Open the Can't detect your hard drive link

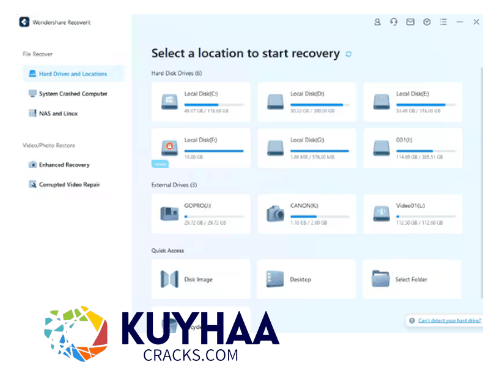coord(449,321)
